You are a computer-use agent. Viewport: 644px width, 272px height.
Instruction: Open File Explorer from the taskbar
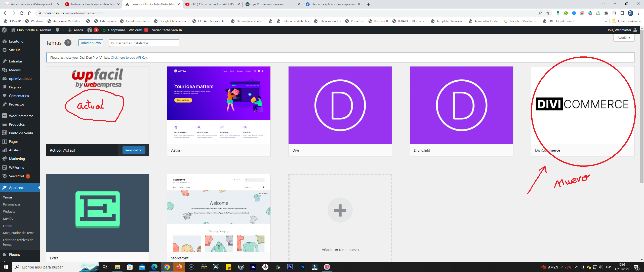click(x=117, y=267)
